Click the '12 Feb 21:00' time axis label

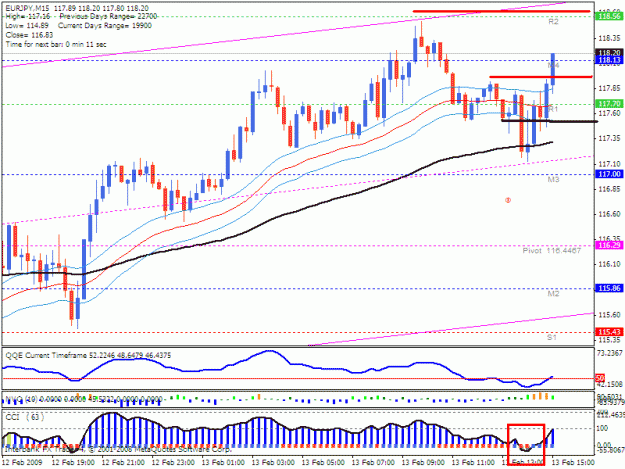tap(123, 462)
